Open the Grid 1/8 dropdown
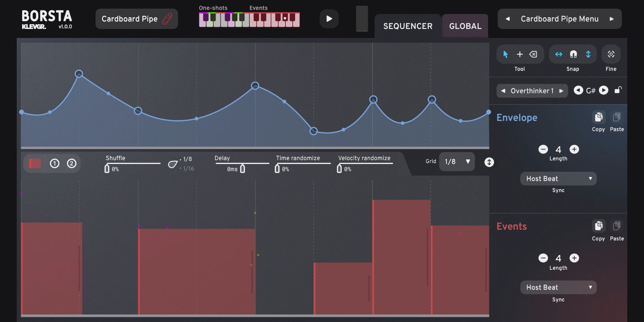Screen dimensions: 644x322 (x=457, y=162)
